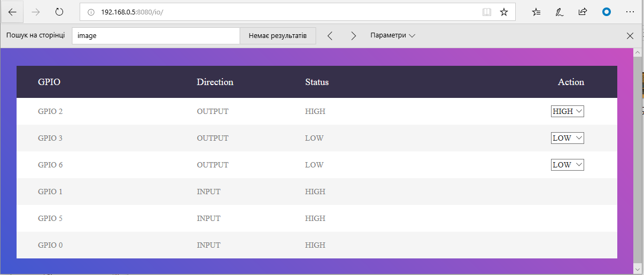Click the Direction column header

pyautogui.click(x=215, y=82)
